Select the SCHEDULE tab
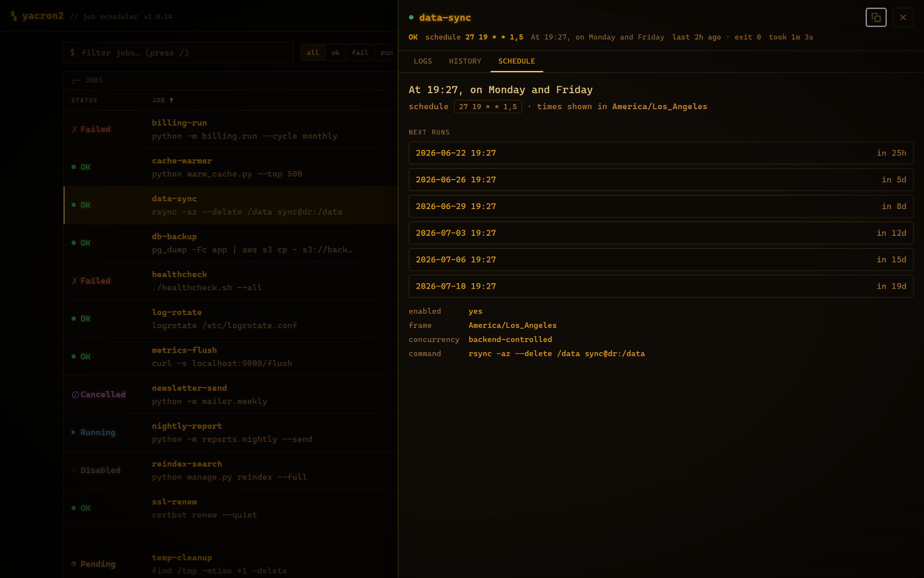This screenshot has width=924, height=578. [x=517, y=61]
